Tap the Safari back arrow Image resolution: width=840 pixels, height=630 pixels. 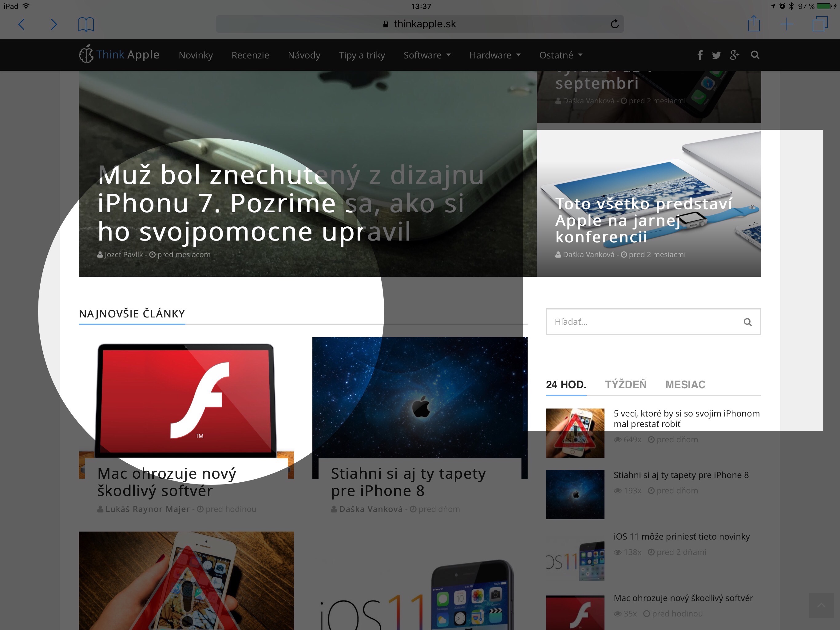click(22, 24)
